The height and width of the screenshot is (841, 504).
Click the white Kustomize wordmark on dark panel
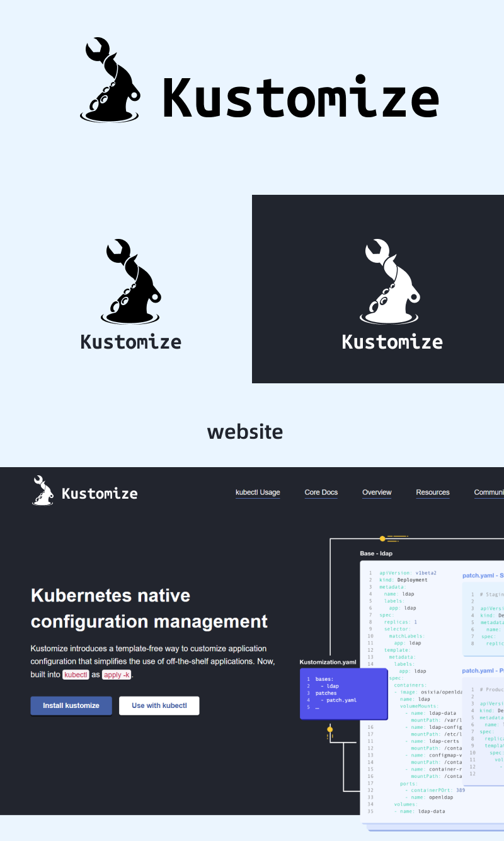pos(392,342)
